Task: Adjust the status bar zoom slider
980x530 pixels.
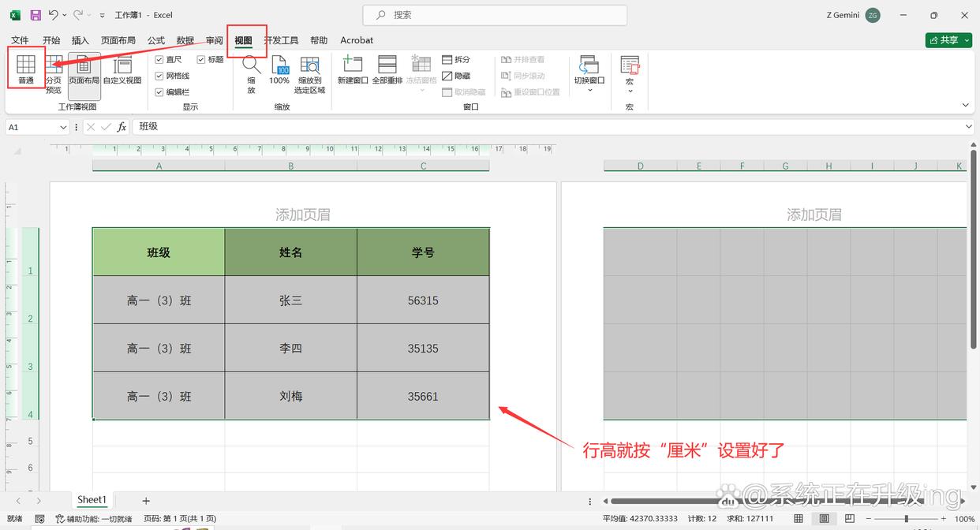Action: click(906, 519)
